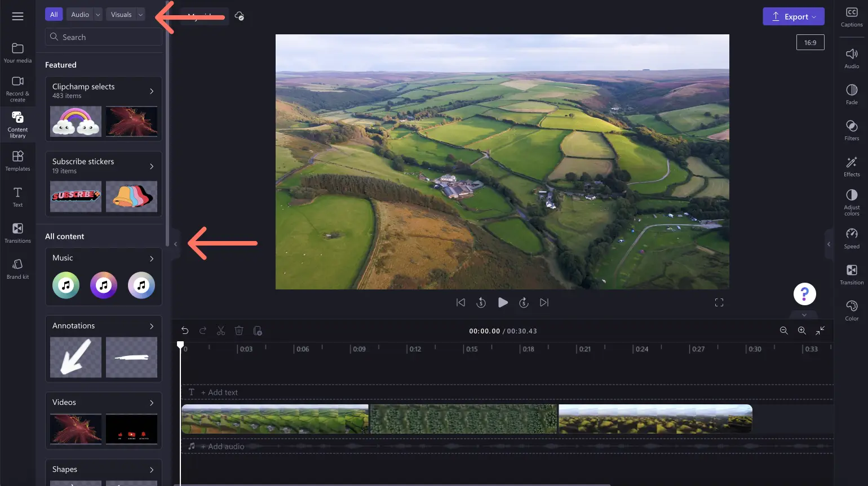868x486 pixels.
Task: Click the scissors split tool
Action: [x=221, y=331]
